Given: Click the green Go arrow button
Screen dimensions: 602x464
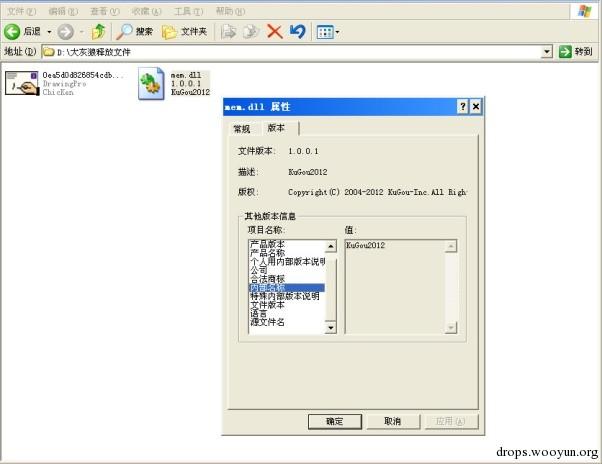Looking at the screenshot, I should click(565, 51).
